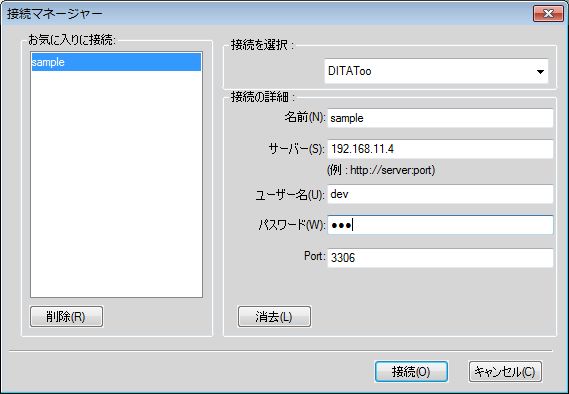Open the DITAToo connection type dropdown
This screenshot has height=394, width=569.
click(x=436, y=71)
